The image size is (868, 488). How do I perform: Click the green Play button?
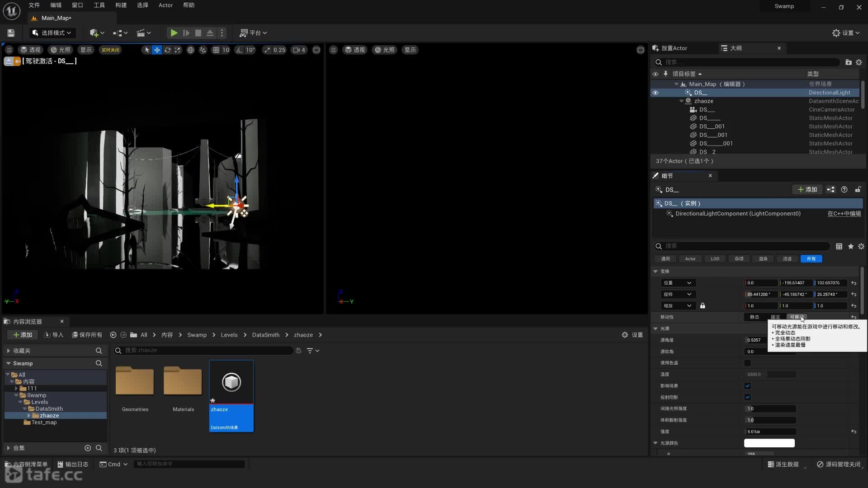(x=174, y=33)
